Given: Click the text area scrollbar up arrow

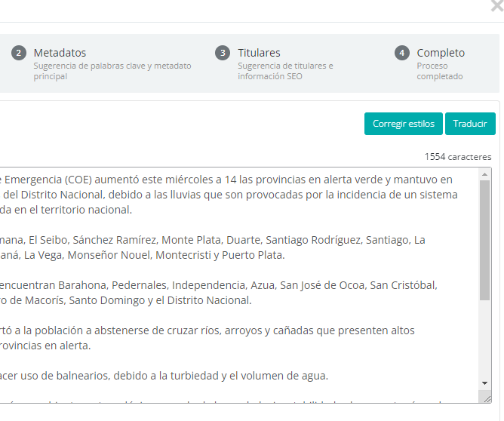Looking at the screenshot, I should click(x=485, y=174).
